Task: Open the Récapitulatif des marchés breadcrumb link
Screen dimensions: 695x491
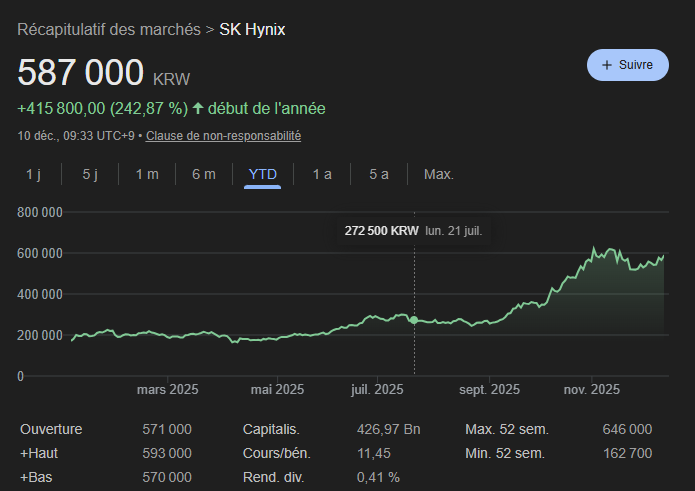Action: pos(108,30)
